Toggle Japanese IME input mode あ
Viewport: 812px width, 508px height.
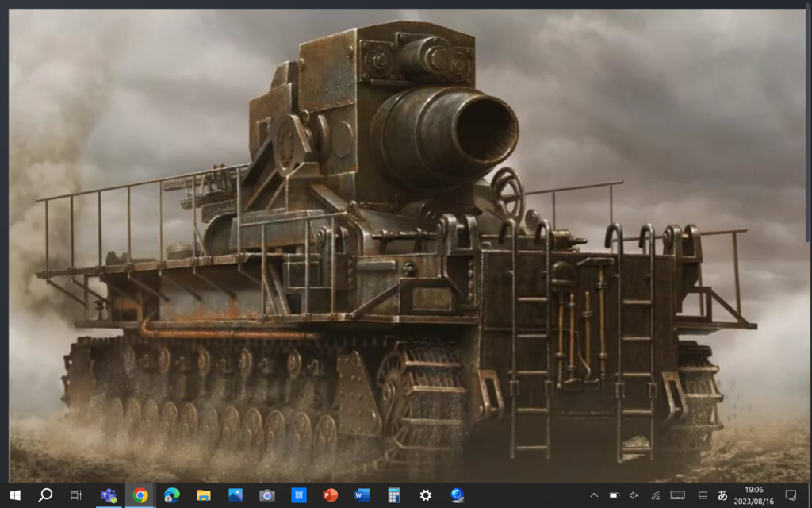point(723,495)
